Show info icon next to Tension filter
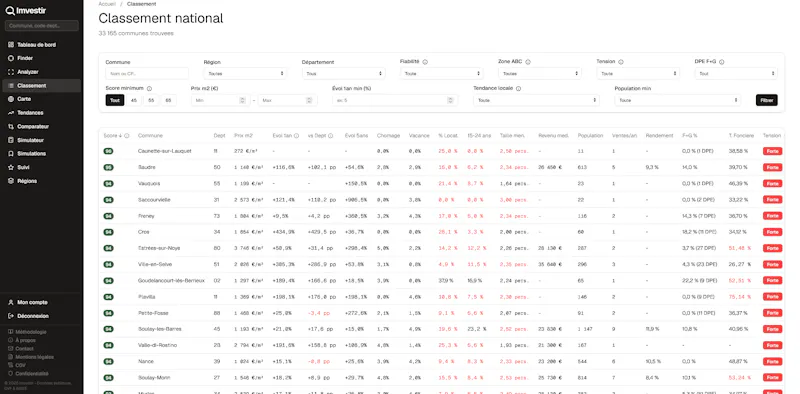Image resolution: width=800 pixels, height=394 pixels. point(621,62)
